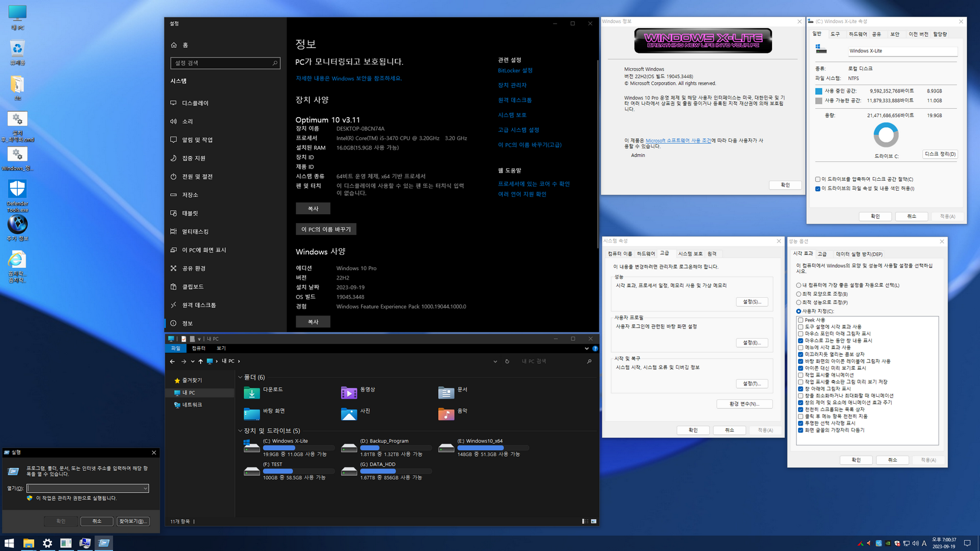Switch to 시스템 보호 tab
The width and height of the screenshot is (980, 551).
tap(690, 254)
